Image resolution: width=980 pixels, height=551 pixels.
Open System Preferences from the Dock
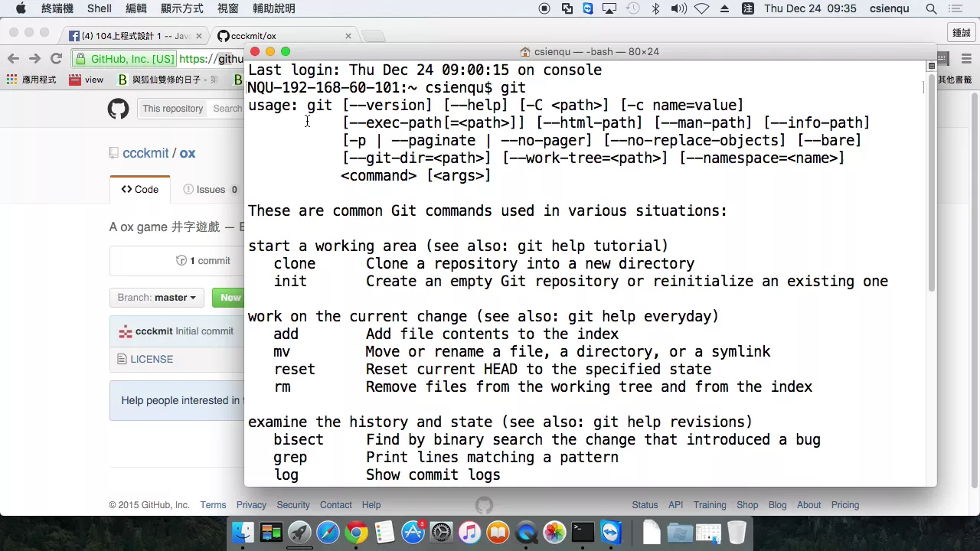point(442,532)
